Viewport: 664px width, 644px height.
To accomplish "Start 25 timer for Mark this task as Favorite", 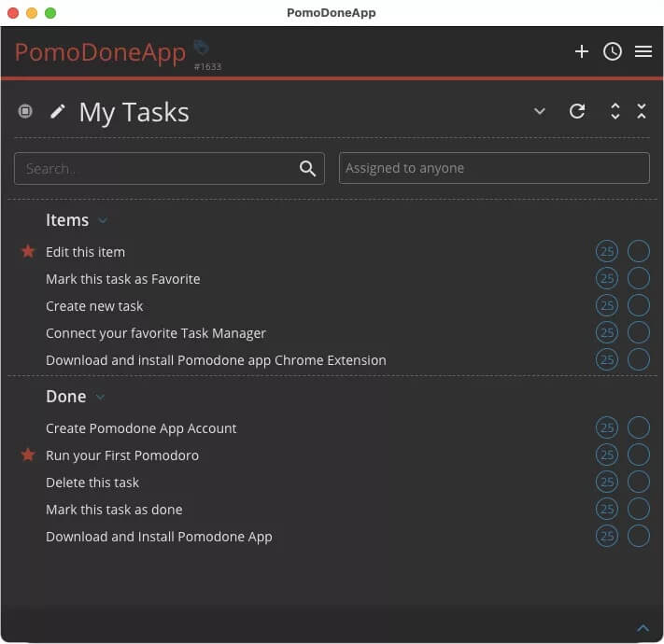I will [606, 278].
